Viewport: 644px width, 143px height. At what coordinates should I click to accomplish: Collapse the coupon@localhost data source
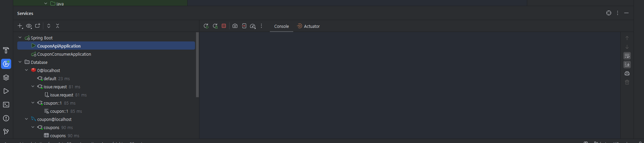(26, 119)
